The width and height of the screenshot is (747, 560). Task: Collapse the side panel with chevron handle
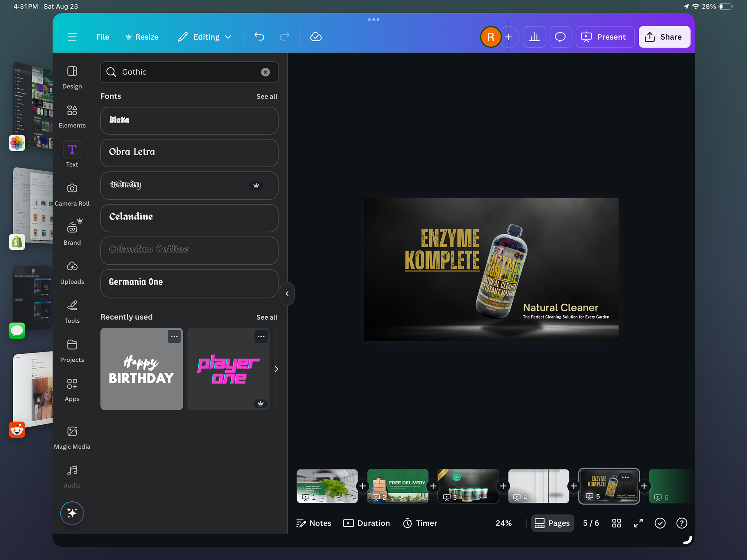point(287,294)
